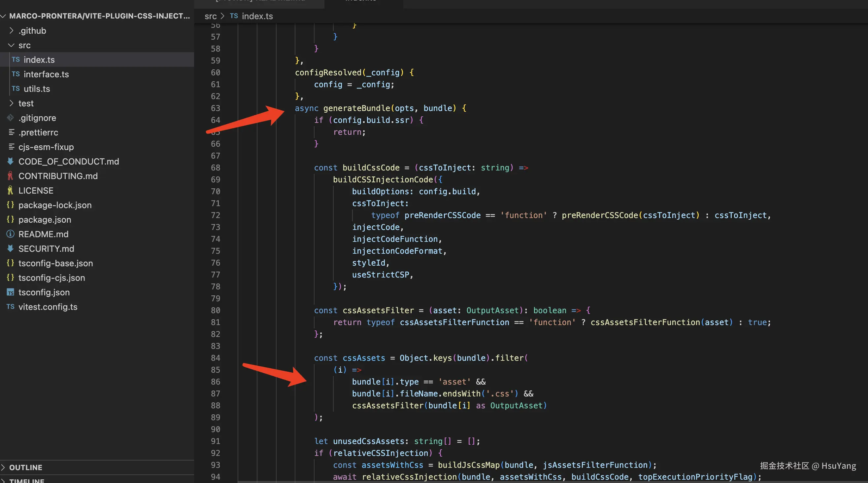Click the braces icon of package.json
868x483 pixels.
click(x=11, y=220)
